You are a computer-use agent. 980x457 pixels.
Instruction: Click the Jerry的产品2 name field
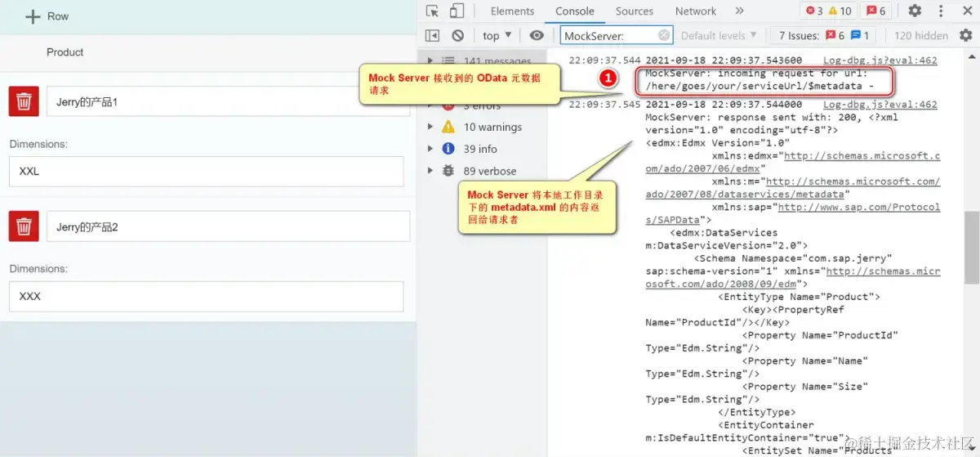click(x=228, y=226)
